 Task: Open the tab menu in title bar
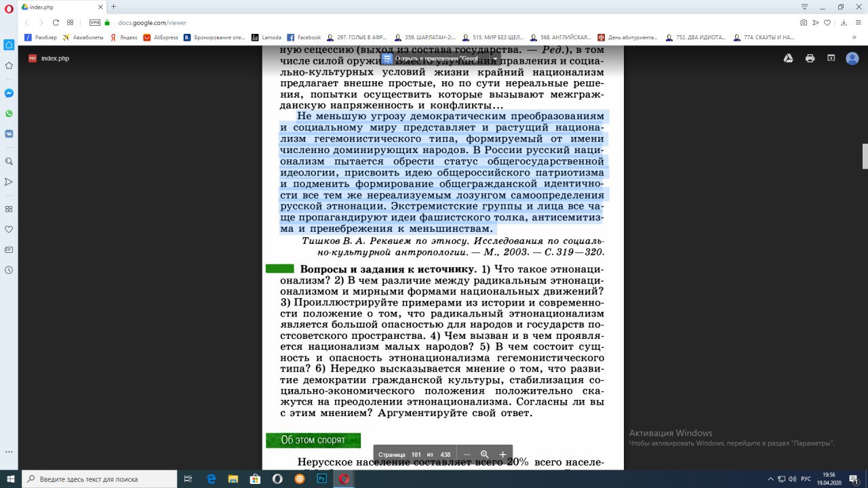(x=804, y=7)
